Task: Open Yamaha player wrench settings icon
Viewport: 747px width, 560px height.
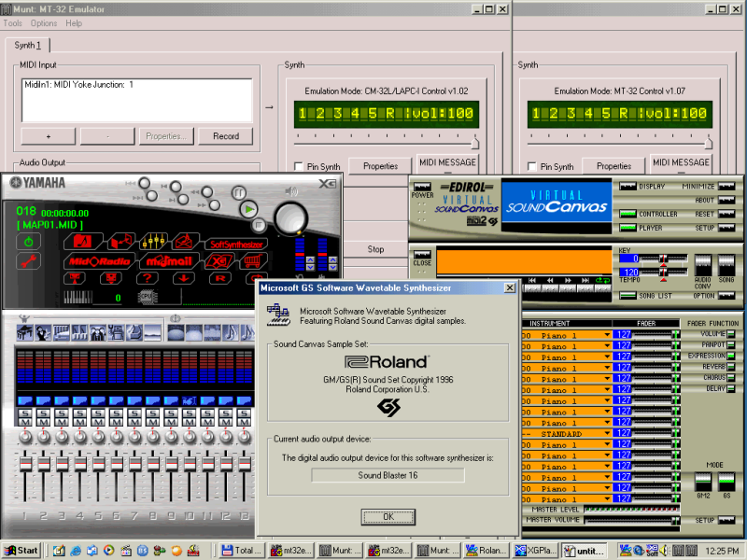Action: point(29,261)
